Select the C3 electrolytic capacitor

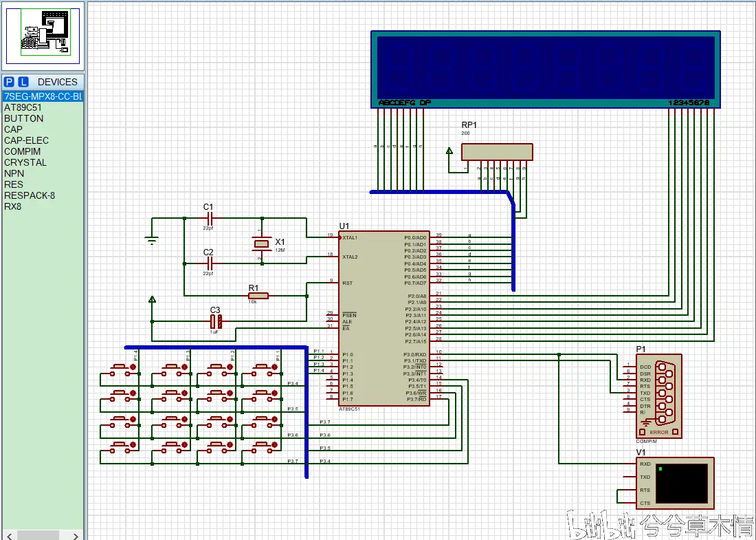pos(216,321)
